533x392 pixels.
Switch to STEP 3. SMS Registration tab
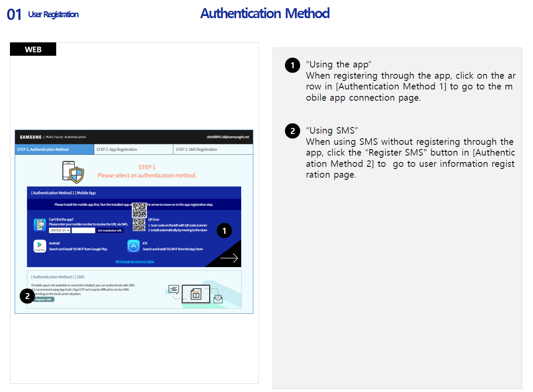click(x=213, y=150)
